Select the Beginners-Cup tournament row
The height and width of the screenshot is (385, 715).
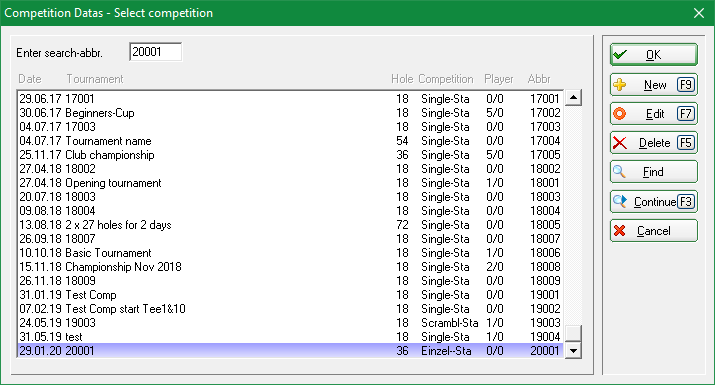(290, 113)
